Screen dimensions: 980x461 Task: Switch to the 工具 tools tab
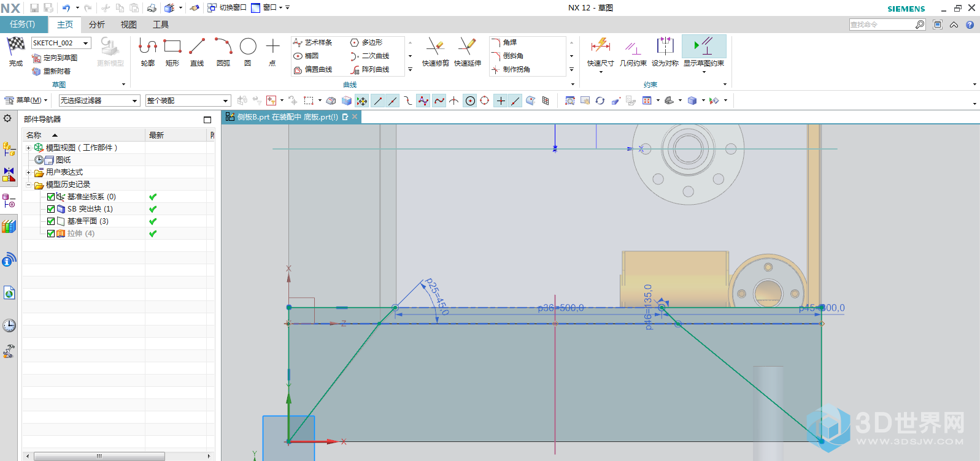coord(161,25)
